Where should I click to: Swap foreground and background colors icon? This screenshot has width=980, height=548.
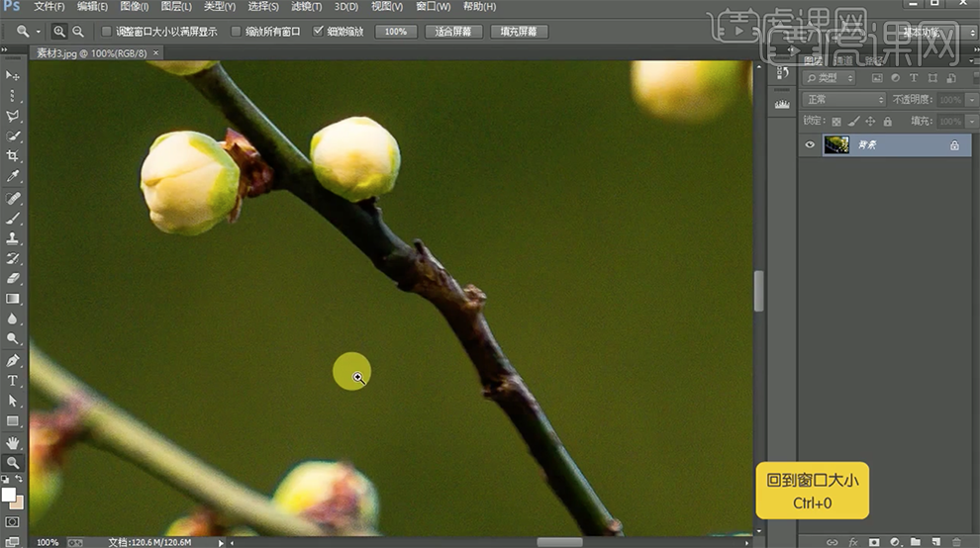[19, 479]
